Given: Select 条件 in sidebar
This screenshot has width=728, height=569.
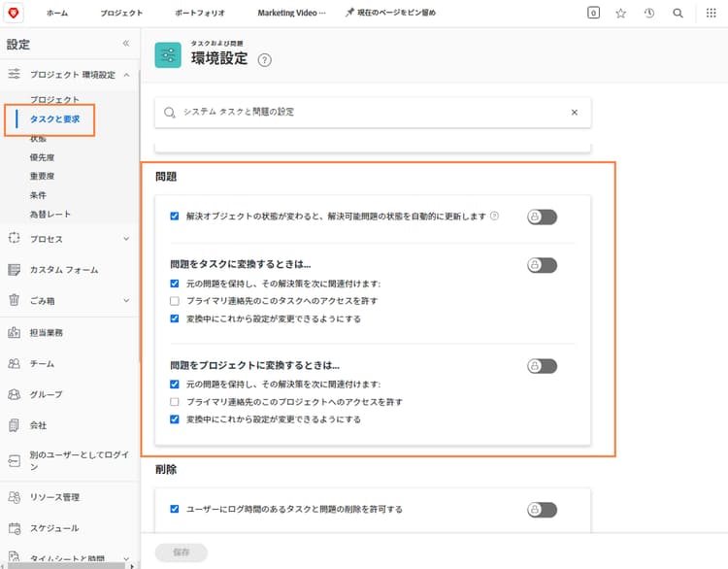Looking at the screenshot, I should point(38,195).
